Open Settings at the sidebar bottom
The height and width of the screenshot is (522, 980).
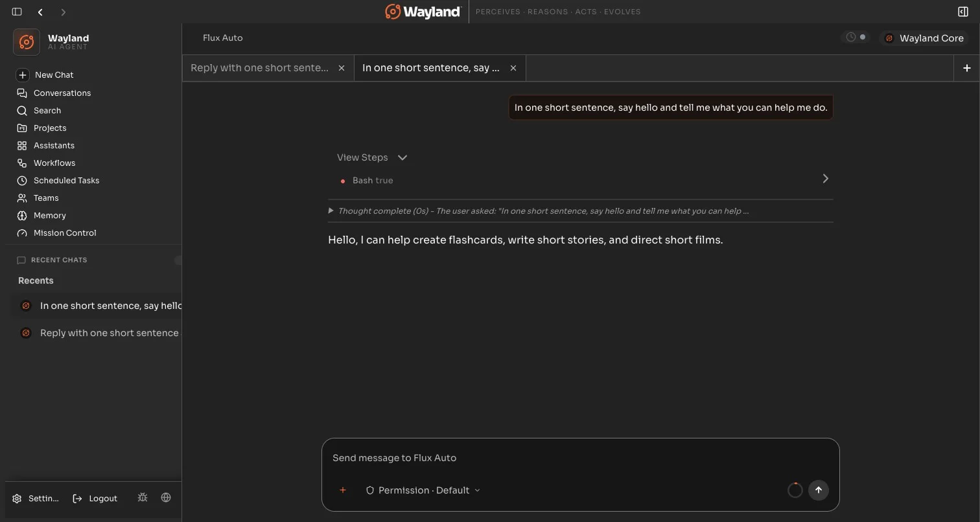[x=36, y=498]
